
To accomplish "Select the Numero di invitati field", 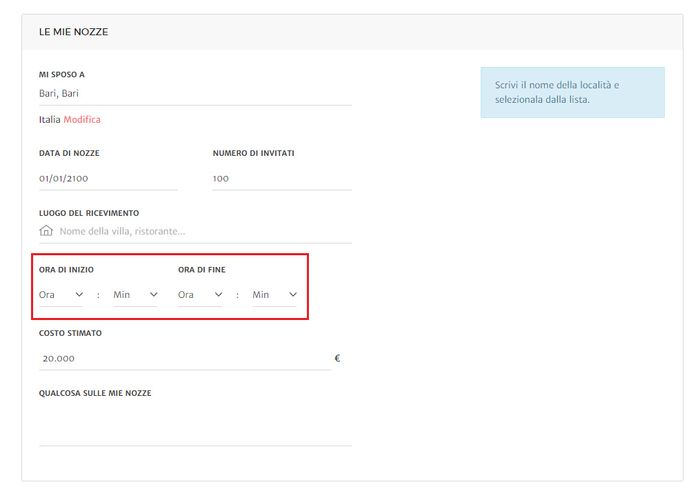I will (281, 179).
